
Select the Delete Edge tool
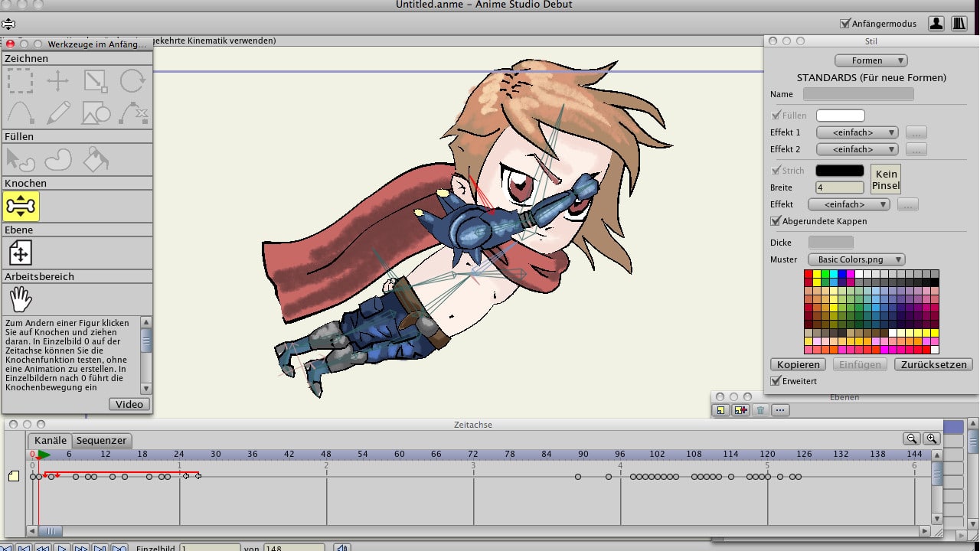point(133,112)
